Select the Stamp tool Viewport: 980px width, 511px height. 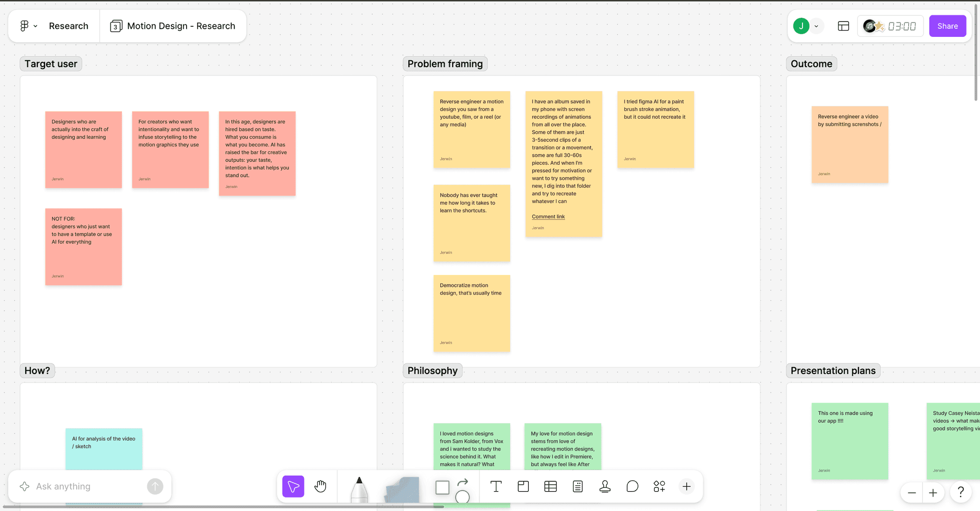pyautogui.click(x=605, y=487)
